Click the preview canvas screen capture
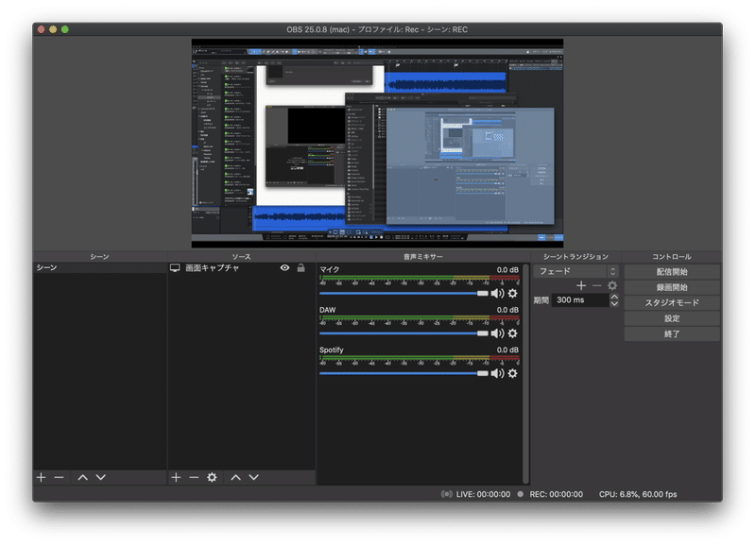The image size is (756, 546). pos(377,144)
